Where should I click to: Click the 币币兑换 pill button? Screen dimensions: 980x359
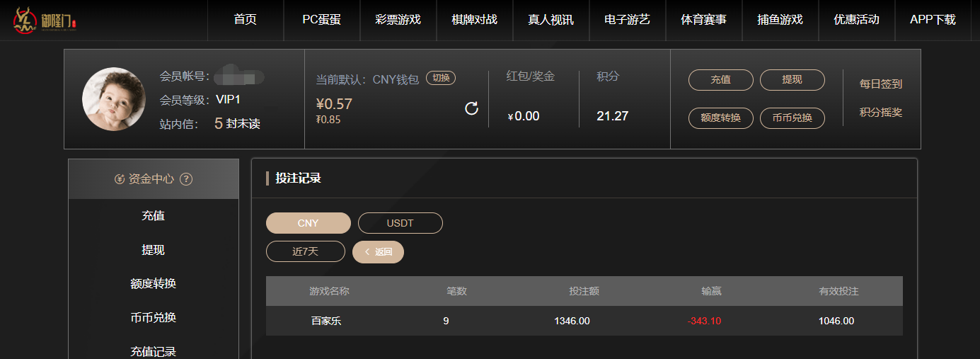pos(792,118)
